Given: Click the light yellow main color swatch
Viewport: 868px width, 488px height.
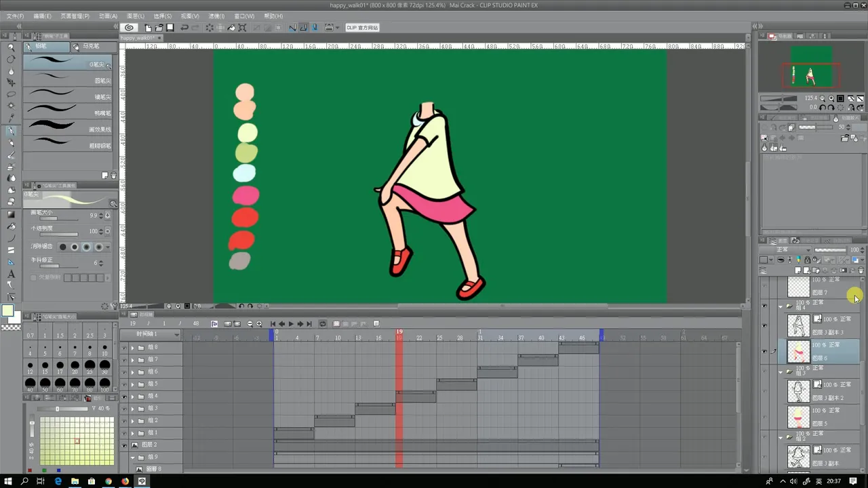Looking at the screenshot, I should [7, 310].
